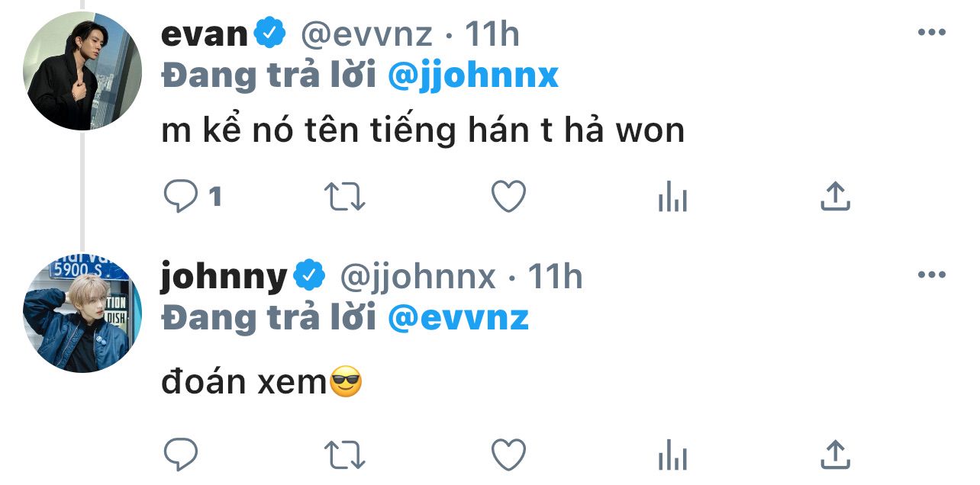980x485 pixels.
Task: View analytics for johnny's tweet
Action: pos(672,455)
